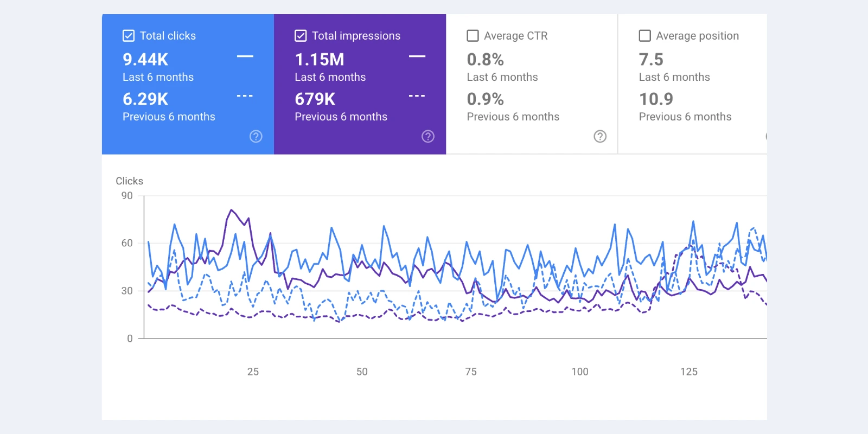The width and height of the screenshot is (868, 434).
Task: Select the 0.9% previous CTR value
Action: (486, 99)
